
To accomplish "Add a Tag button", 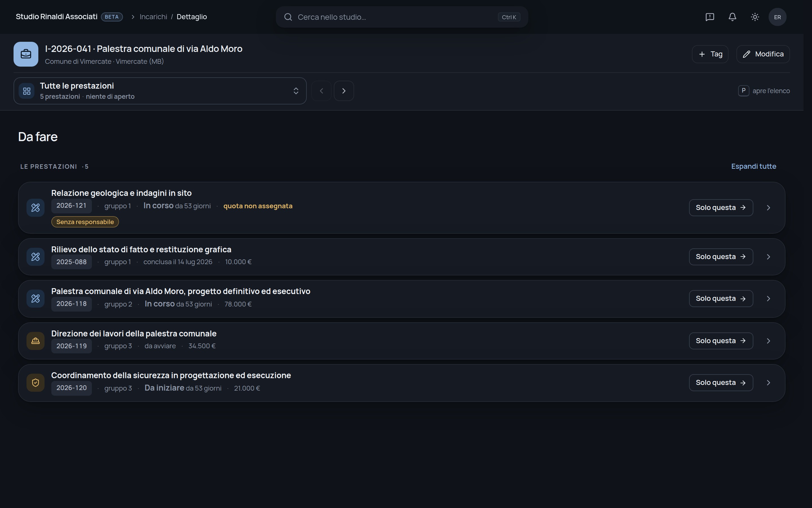I will click(710, 54).
